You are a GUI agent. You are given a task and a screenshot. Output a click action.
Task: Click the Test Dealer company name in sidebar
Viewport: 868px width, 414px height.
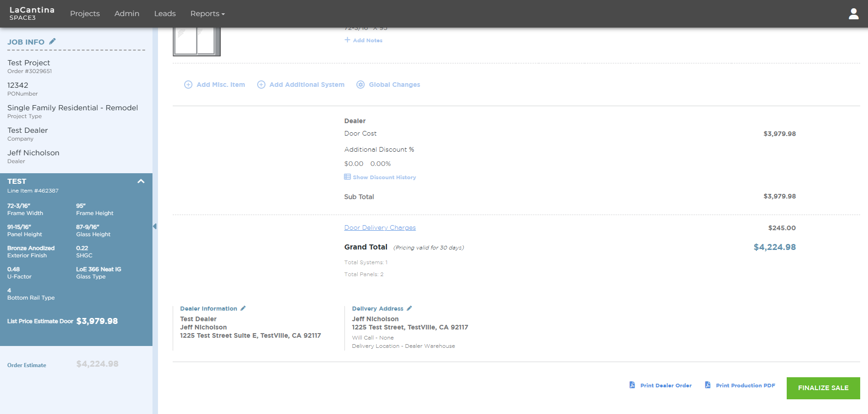[x=28, y=130]
